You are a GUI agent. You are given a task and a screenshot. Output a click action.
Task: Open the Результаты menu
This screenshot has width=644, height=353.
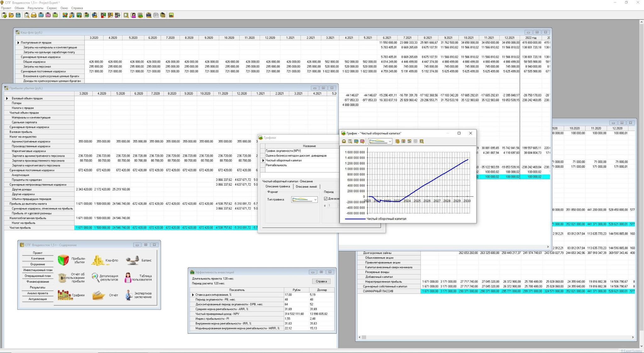35,8
